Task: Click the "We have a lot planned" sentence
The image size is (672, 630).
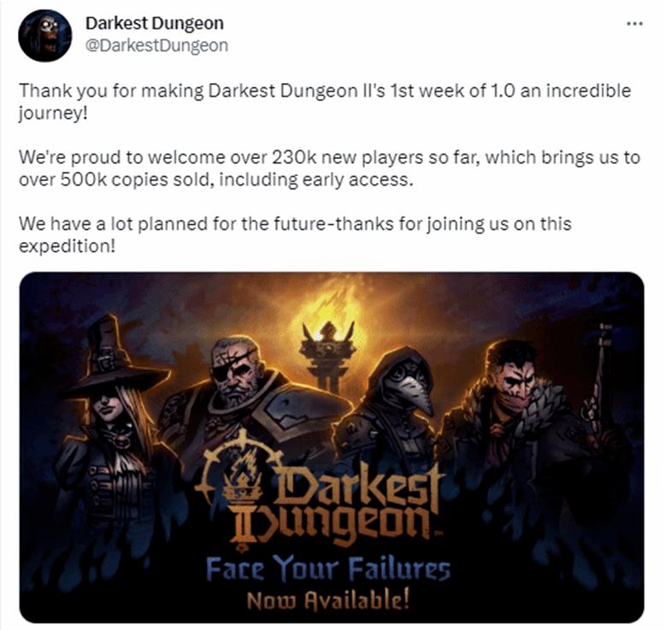Action: click(x=295, y=235)
